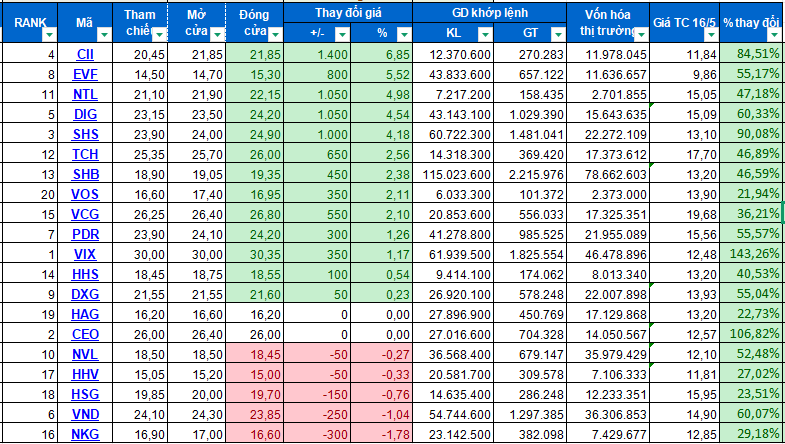This screenshot has height=444, width=785.
Task: Select SHS's 90,08% change cell
Action: coord(752,134)
